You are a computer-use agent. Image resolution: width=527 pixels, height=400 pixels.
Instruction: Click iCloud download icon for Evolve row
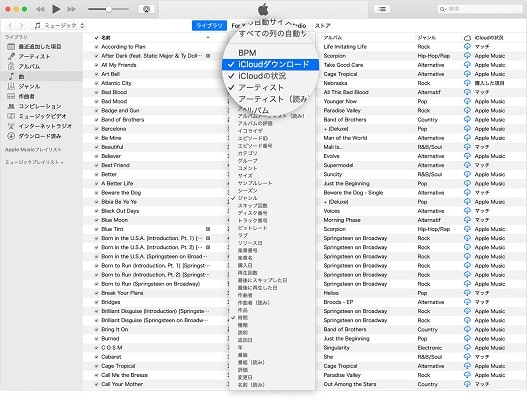(467, 156)
